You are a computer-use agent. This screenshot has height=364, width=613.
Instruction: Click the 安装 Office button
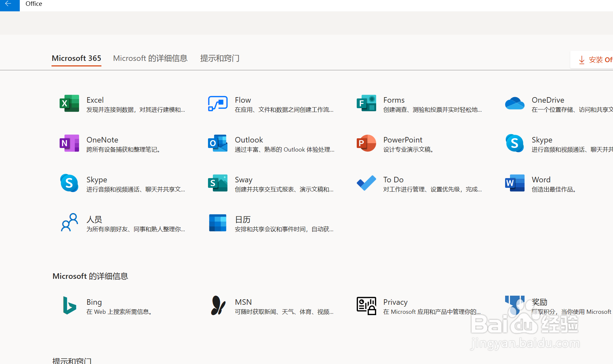[596, 60]
